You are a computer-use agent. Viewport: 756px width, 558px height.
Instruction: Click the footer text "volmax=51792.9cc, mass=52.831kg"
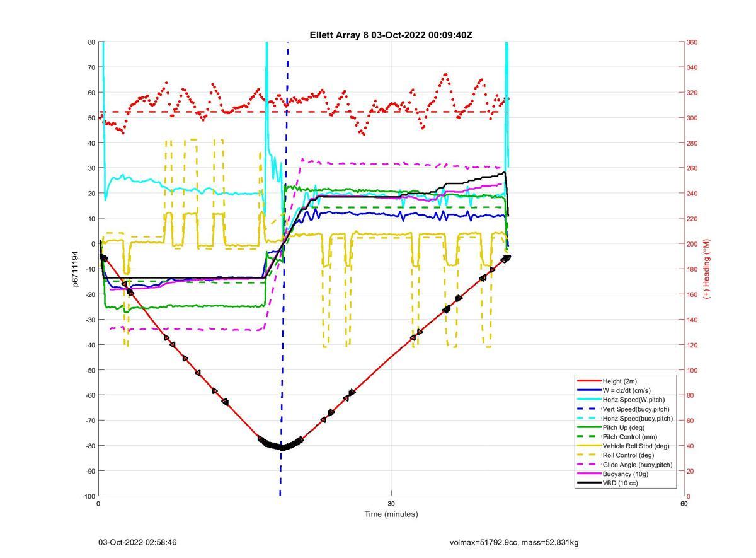(x=514, y=542)
